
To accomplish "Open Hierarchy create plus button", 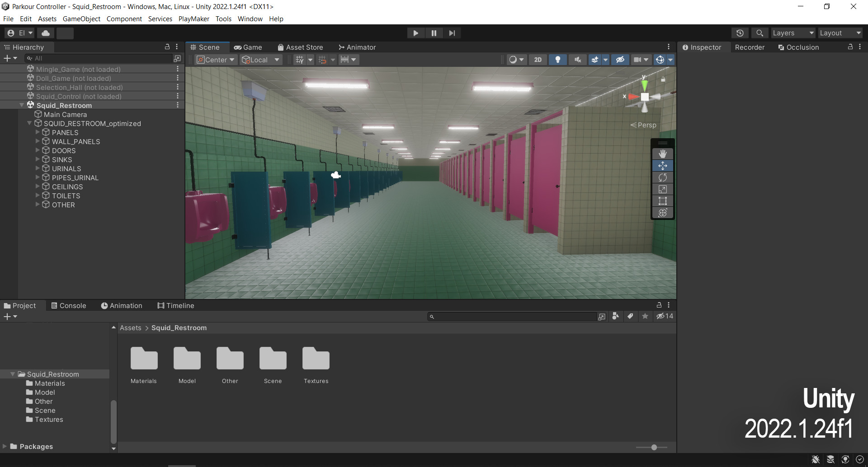I will point(10,58).
